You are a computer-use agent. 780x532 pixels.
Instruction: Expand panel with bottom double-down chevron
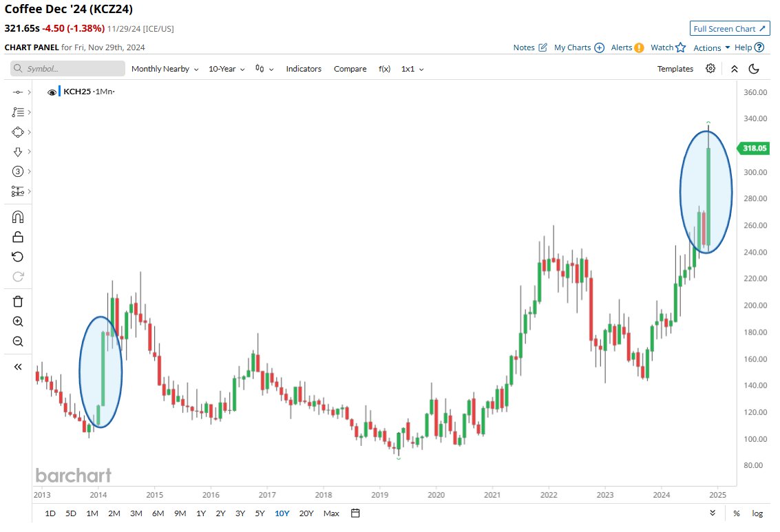pyautogui.click(x=713, y=513)
